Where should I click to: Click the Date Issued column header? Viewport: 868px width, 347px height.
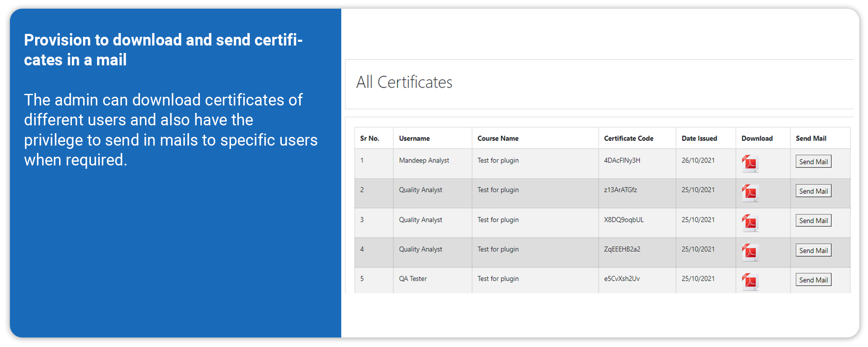coord(699,139)
